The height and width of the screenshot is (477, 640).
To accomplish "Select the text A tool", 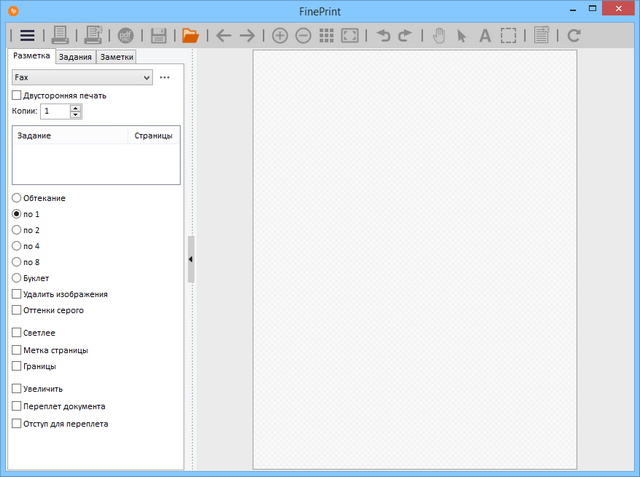I will pyautogui.click(x=484, y=35).
